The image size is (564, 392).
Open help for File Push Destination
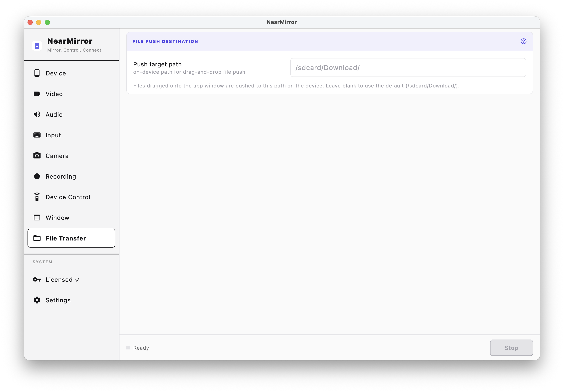[x=524, y=41]
